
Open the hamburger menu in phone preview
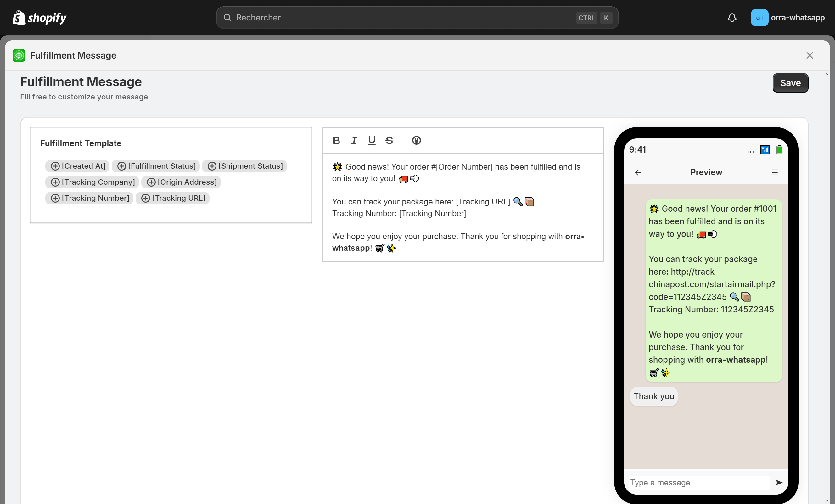coord(774,172)
